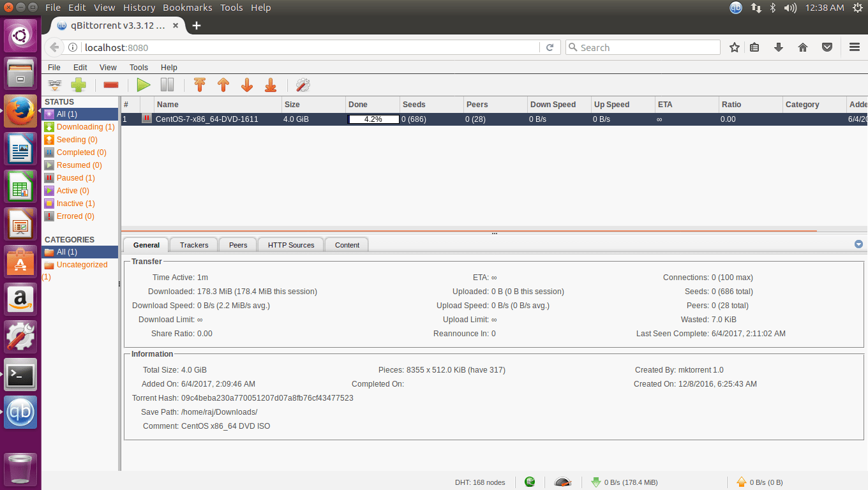The width and height of the screenshot is (868, 490).
Task: Select the CentOS-7-x86_64-DVD-1611 torrent row
Action: coord(494,119)
